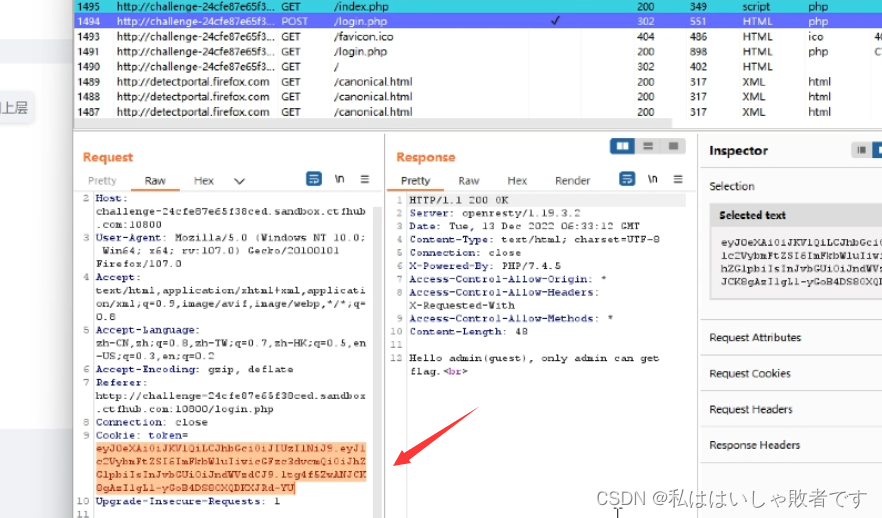Image resolution: width=882 pixels, height=518 pixels.
Task: Switch Response view to Render tab
Action: (x=573, y=181)
